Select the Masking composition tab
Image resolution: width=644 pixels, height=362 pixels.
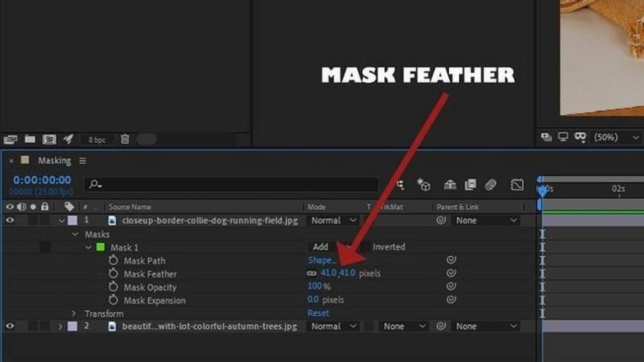point(54,161)
